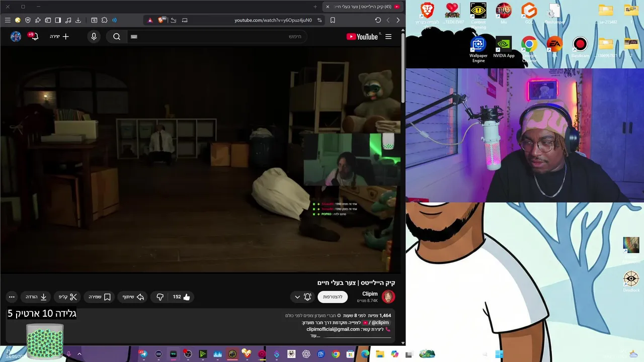Open the media control music note icon
644x362 pixels.
[68, 20]
